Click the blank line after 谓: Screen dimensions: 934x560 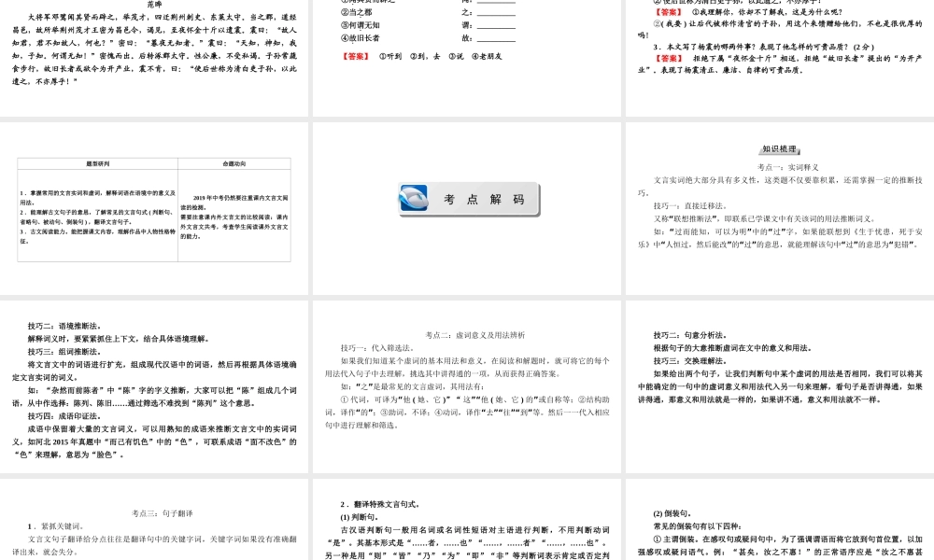click(x=496, y=27)
